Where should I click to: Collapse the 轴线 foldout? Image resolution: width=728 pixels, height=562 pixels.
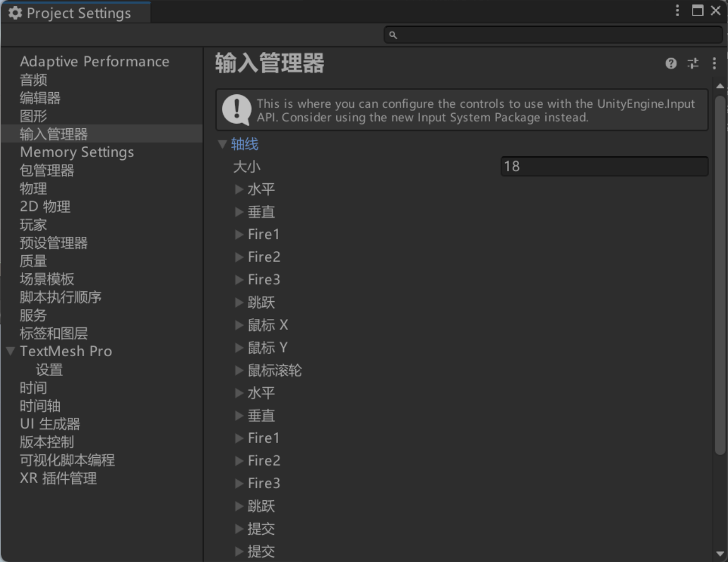[223, 144]
